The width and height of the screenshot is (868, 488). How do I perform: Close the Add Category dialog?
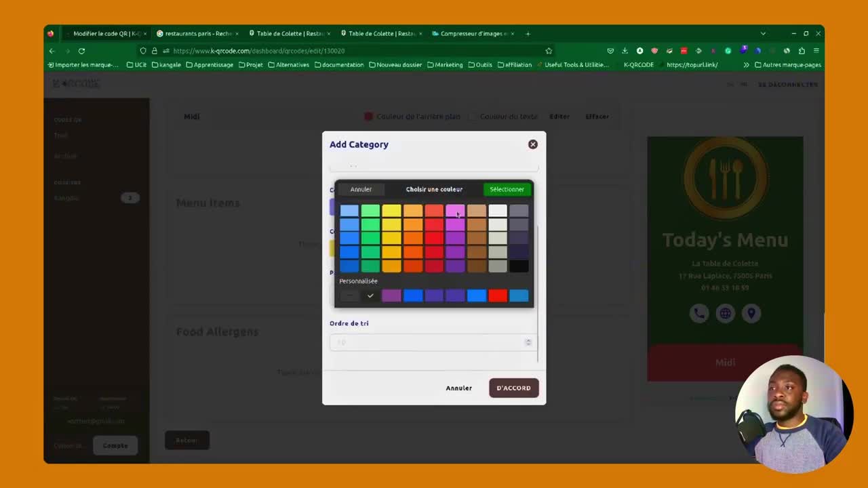[x=532, y=144]
